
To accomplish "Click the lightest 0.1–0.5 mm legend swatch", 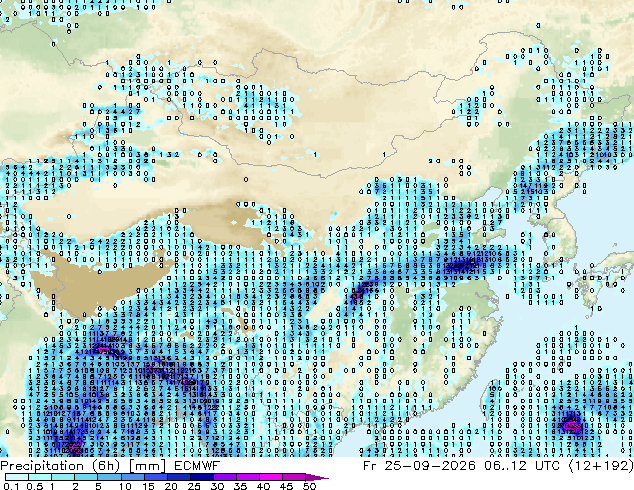I will (17, 477).
